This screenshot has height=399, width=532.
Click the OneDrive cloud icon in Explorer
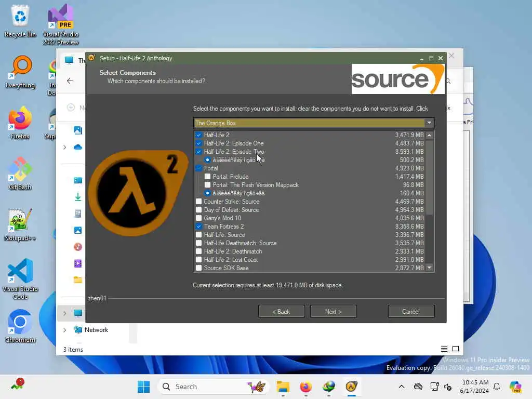click(78, 147)
